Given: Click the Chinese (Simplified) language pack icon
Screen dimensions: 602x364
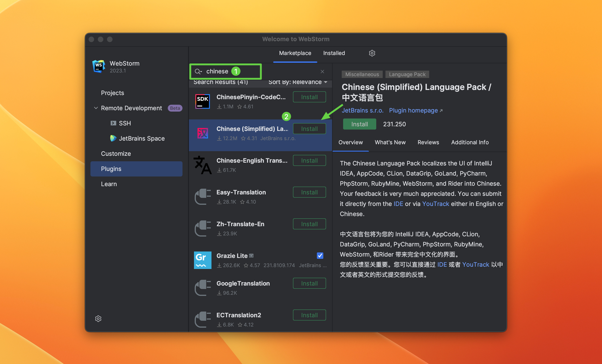Looking at the screenshot, I should tap(203, 133).
